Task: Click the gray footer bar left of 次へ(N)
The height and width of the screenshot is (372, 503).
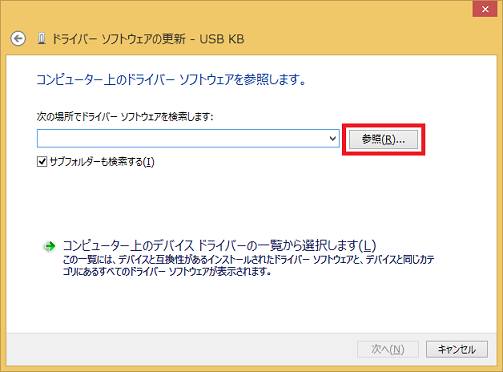Action: pos(180,349)
